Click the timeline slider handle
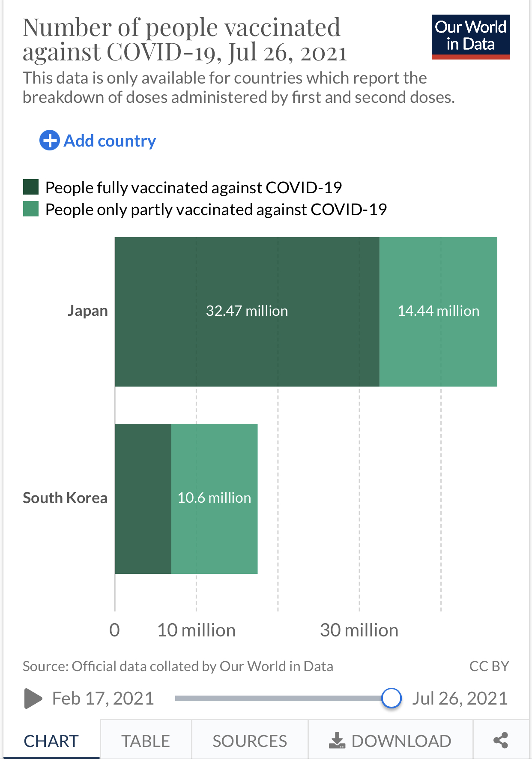 point(391,698)
